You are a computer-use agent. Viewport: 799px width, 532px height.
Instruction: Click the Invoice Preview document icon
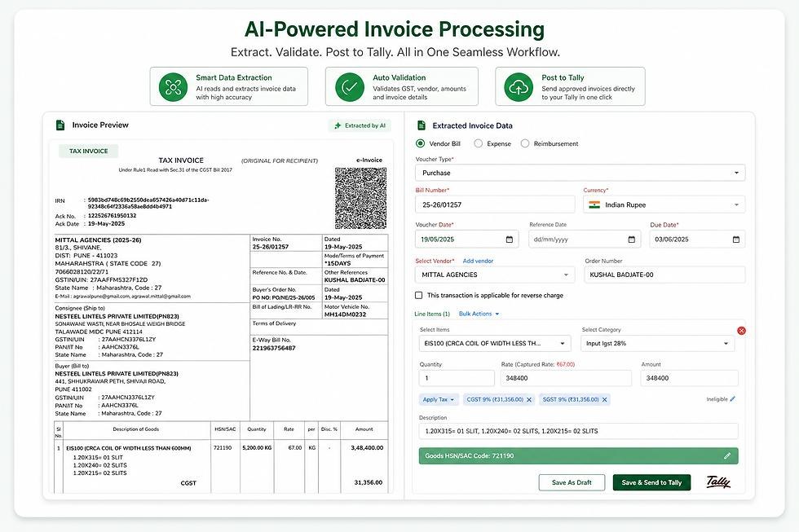click(60, 125)
